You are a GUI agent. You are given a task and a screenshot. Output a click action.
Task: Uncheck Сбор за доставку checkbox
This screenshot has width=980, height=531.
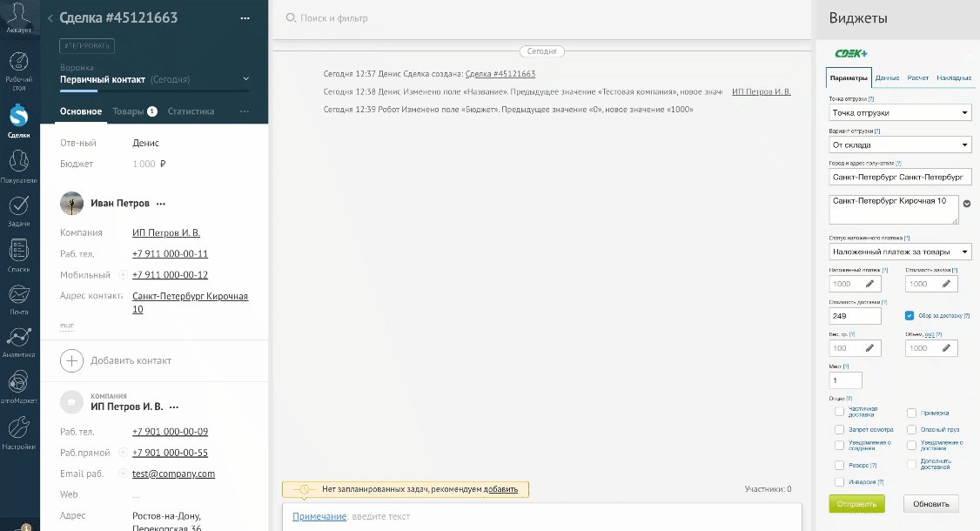click(910, 315)
